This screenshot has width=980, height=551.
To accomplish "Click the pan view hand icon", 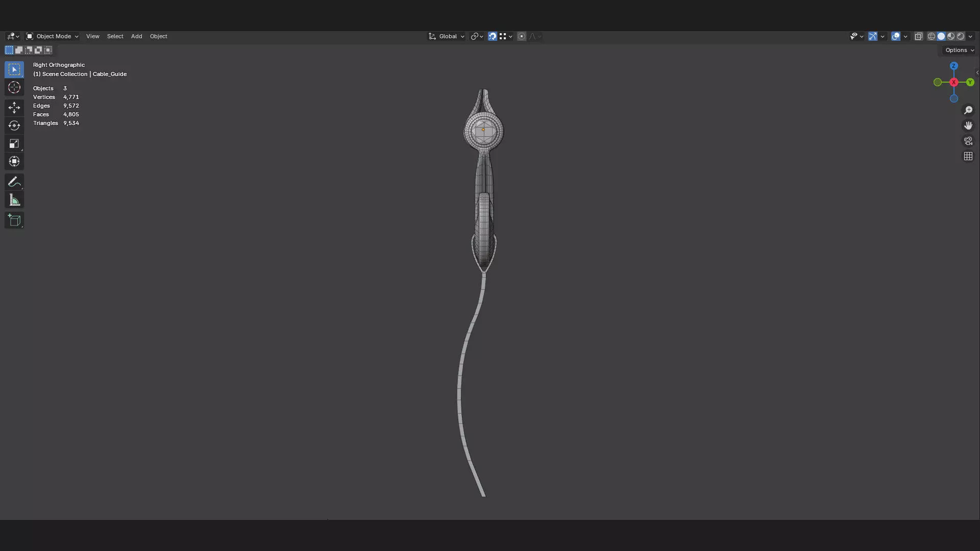I will [968, 126].
